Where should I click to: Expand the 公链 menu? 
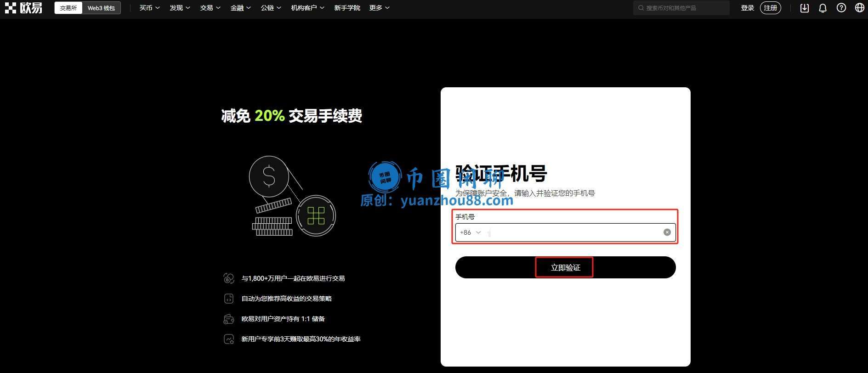(x=271, y=8)
